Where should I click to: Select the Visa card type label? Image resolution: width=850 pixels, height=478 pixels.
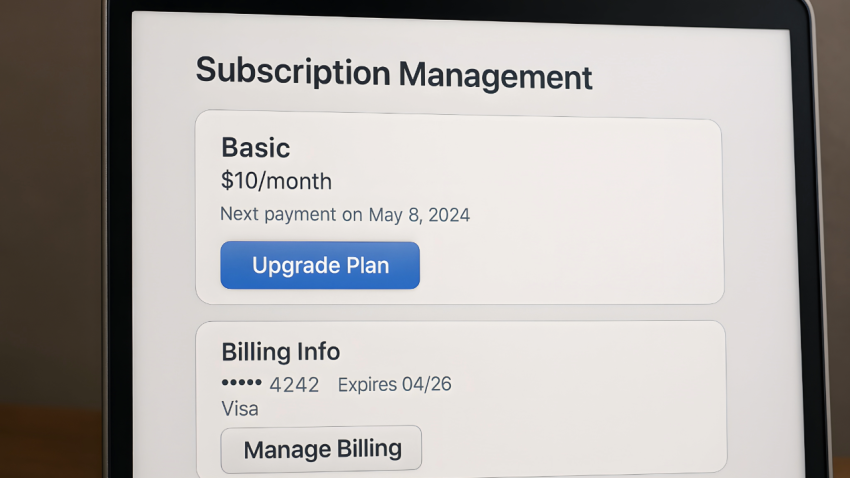point(239,409)
